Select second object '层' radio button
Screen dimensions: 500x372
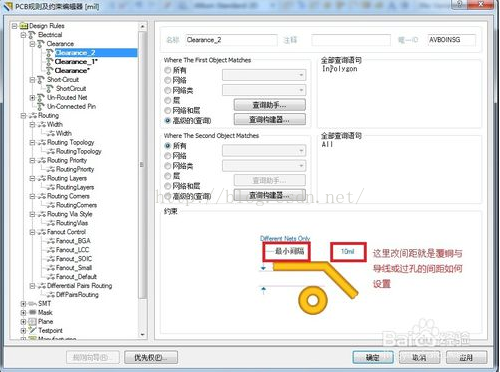click(168, 176)
